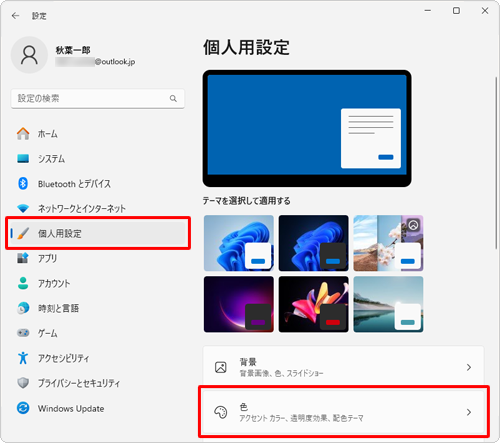Apply the calm lake teal theme
This screenshot has width=500, height=443.
point(388,304)
